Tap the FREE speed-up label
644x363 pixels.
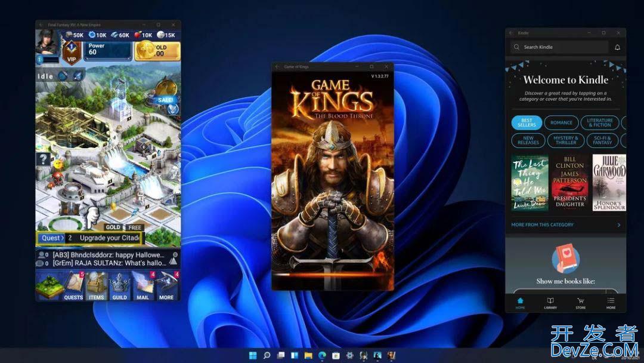coord(134,227)
